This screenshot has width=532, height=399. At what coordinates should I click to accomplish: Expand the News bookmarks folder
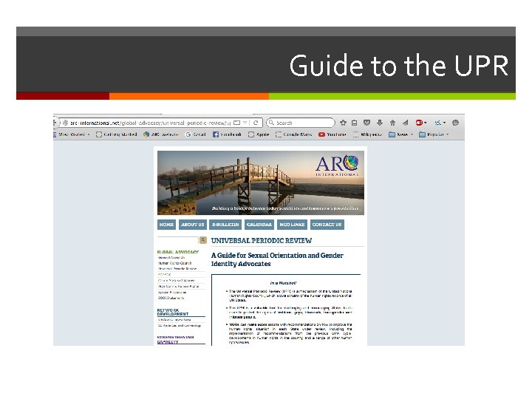click(401, 134)
